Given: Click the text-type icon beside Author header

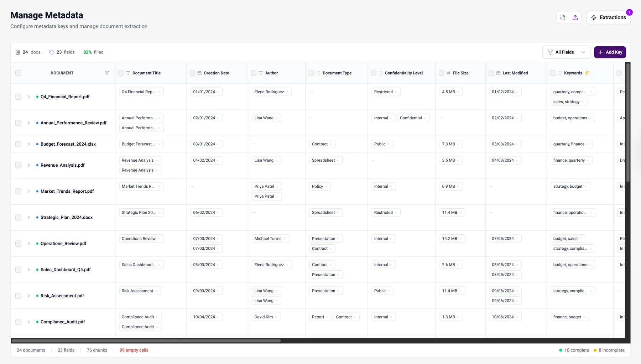Looking at the screenshot, I should click(261, 73).
